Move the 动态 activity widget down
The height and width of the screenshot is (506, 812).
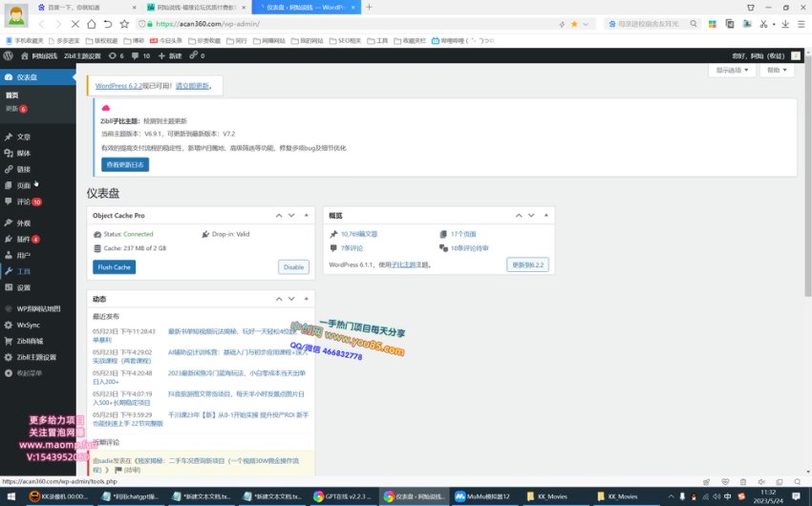coord(291,299)
